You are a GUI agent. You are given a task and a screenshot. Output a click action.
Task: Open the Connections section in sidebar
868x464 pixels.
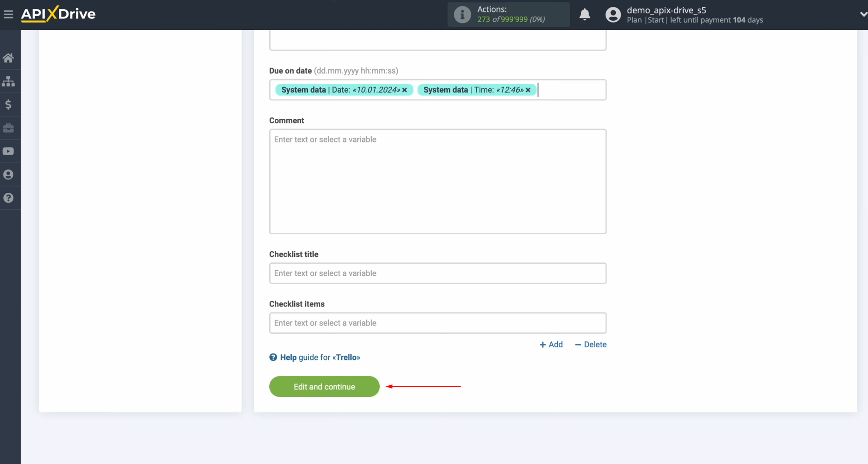(x=9, y=81)
